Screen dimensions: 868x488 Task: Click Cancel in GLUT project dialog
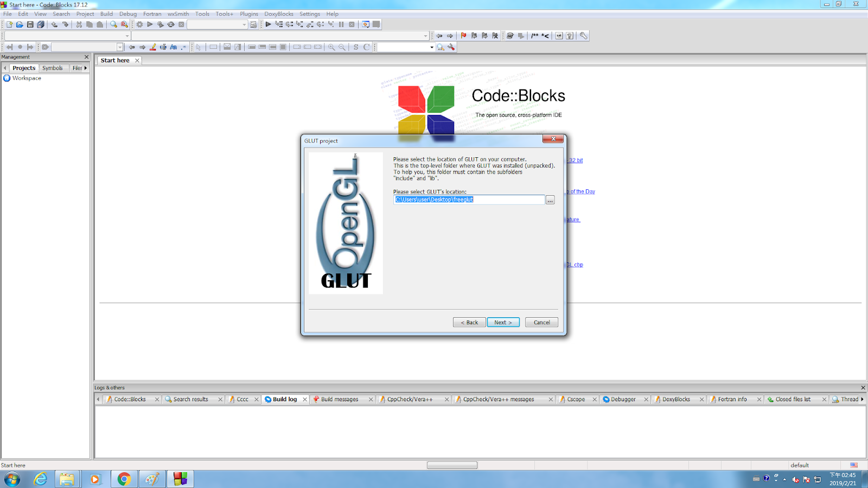(x=541, y=322)
